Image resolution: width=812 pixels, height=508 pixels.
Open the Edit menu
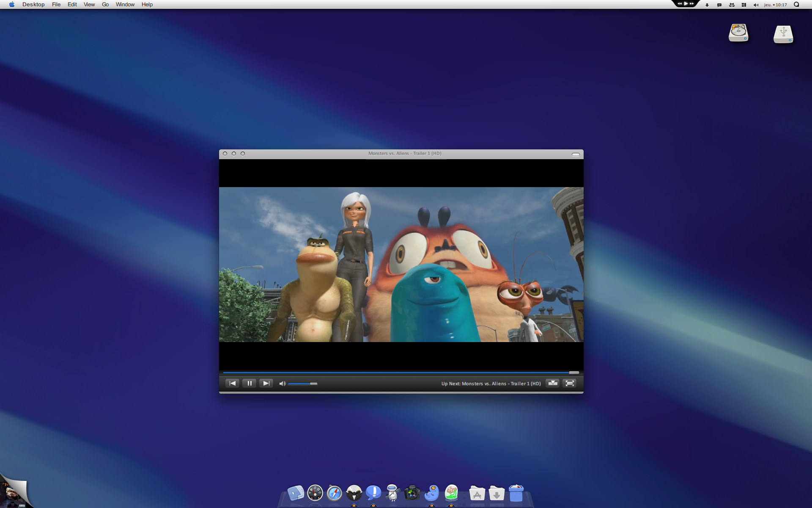72,4
